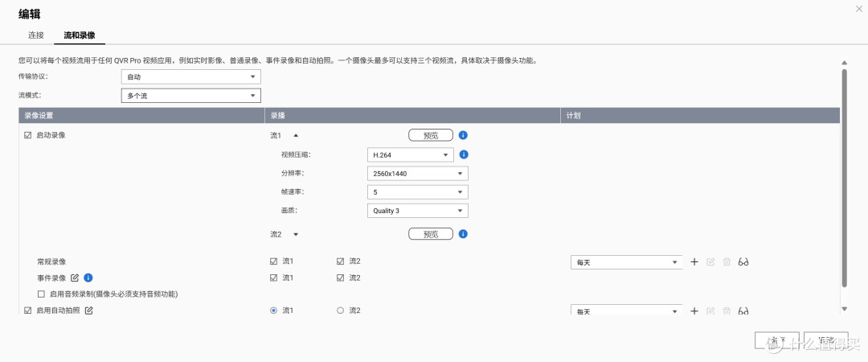Screen dimensions: 868x362
Task: Click the 计划 column header
Action: pyautogui.click(x=700, y=115)
